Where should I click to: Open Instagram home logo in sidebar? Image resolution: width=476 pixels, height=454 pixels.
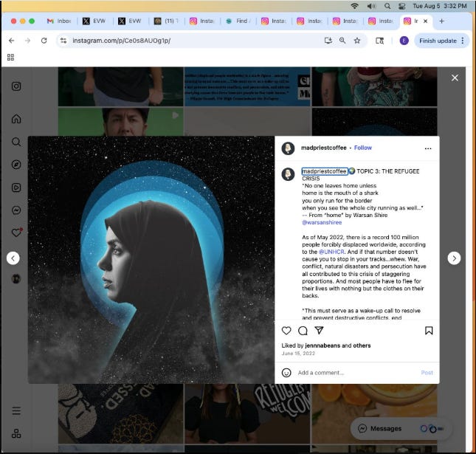(x=16, y=86)
